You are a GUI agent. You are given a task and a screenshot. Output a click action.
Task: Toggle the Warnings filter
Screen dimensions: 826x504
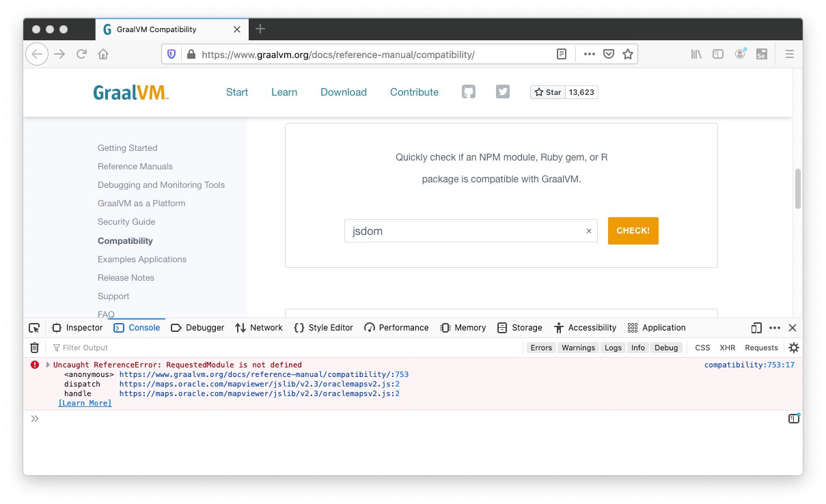pyautogui.click(x=579, y=348)
